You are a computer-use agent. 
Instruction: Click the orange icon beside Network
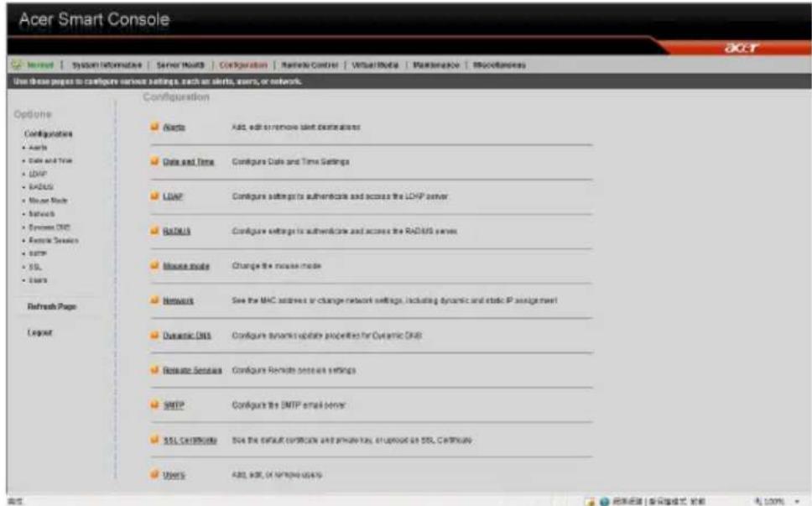click(154, 300)
